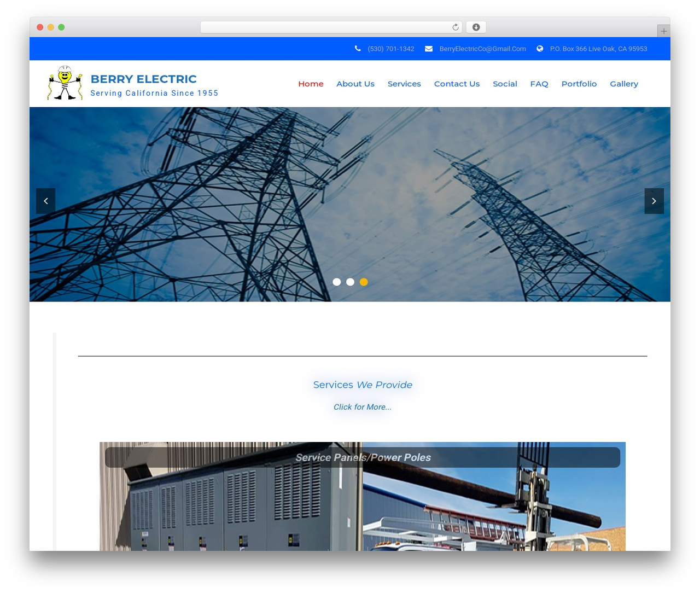
Task: Visit the FAQ page
Action: pos(539,84)
